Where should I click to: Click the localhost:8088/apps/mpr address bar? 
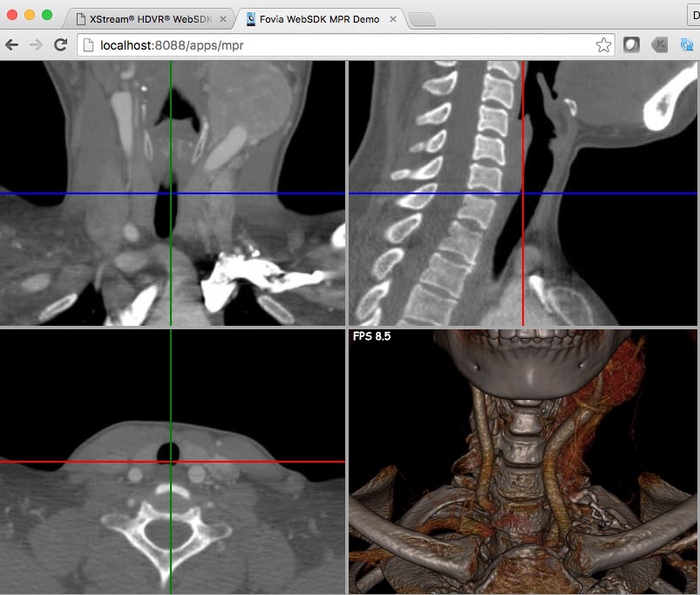click(x=340, y=45)
